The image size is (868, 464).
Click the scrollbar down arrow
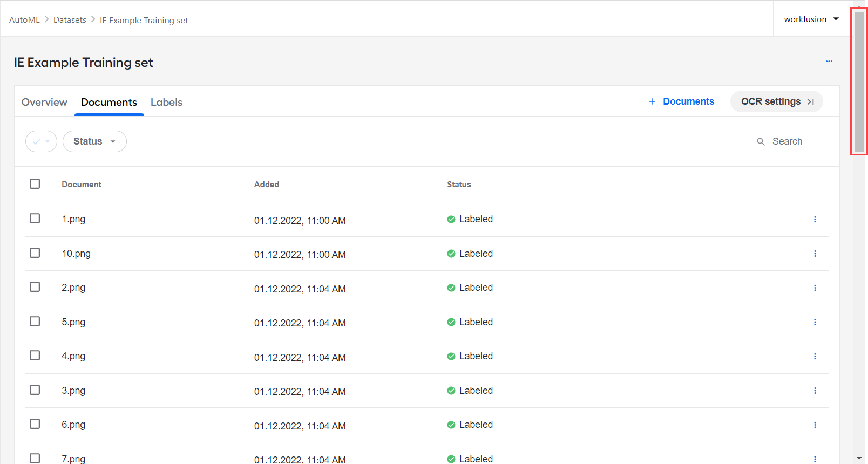[x=859, y=459]
